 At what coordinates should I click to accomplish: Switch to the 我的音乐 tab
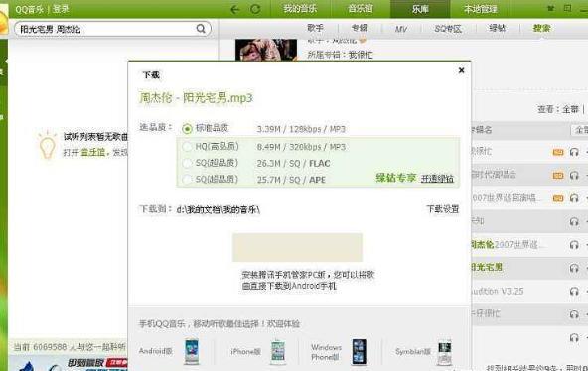[x=300, y=9]
